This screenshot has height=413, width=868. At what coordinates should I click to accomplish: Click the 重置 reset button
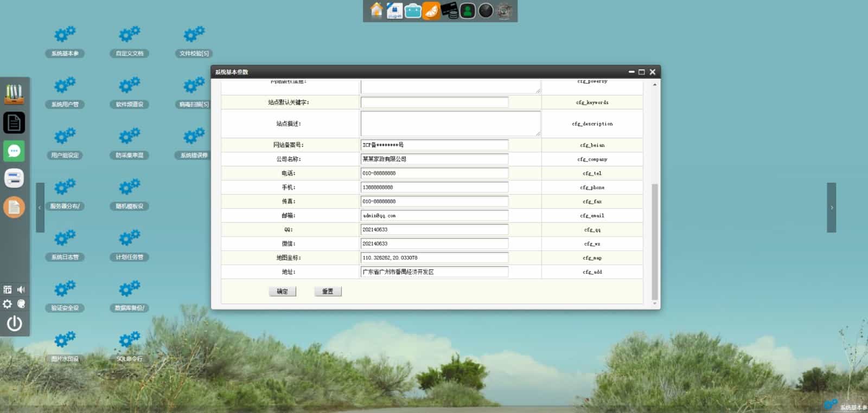click(328, 292)
